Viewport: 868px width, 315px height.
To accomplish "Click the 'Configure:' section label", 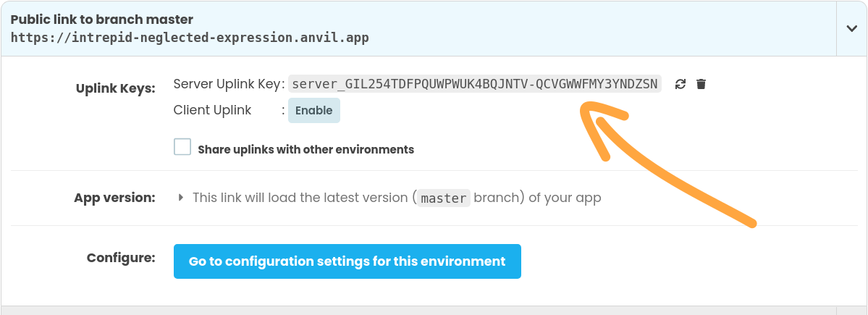I will (121, 258).
